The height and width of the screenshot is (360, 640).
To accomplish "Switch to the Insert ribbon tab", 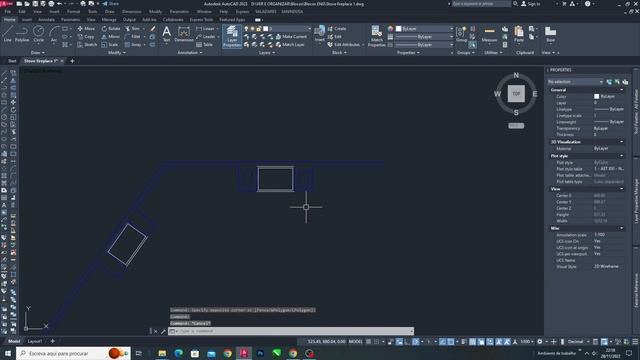I will (27, 20).
